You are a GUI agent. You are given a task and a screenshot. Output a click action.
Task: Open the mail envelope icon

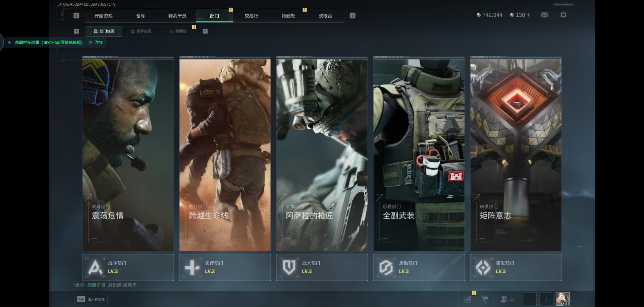click(x=545, y=15)
